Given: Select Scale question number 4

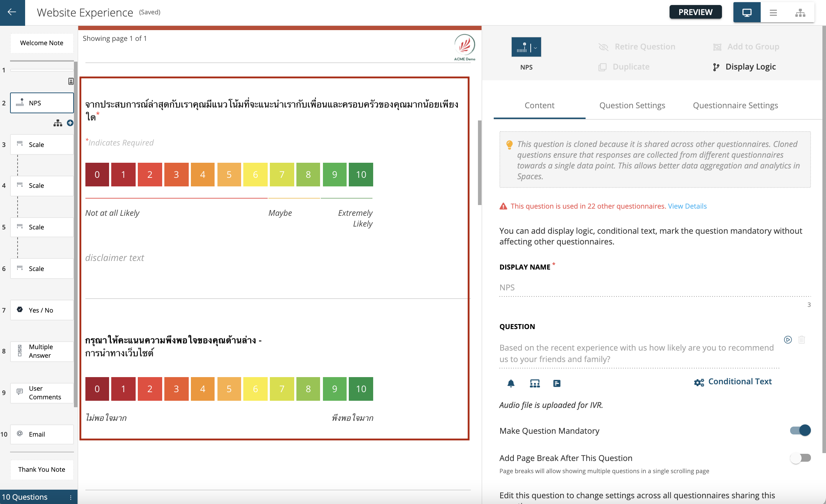Looking at the screenshot, I should pyautogui.click(x=42, y=186).
